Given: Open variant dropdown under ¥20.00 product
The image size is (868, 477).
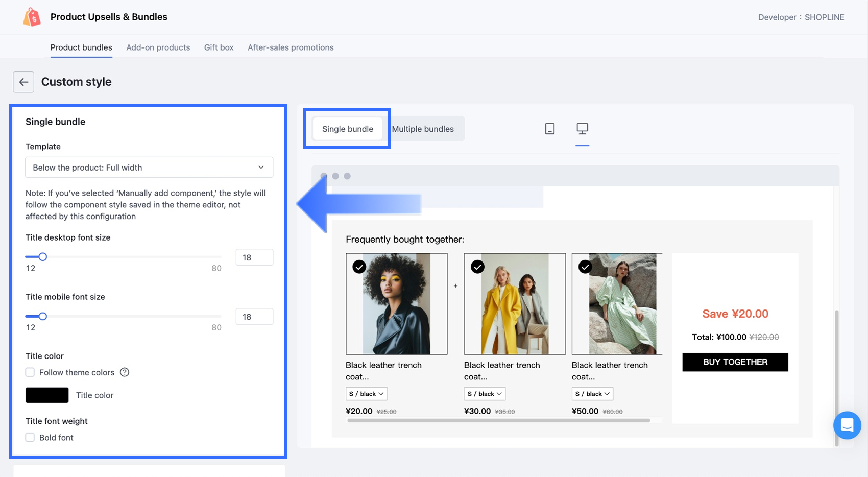Looking at the screenshot, I should (x=366, y=394).
